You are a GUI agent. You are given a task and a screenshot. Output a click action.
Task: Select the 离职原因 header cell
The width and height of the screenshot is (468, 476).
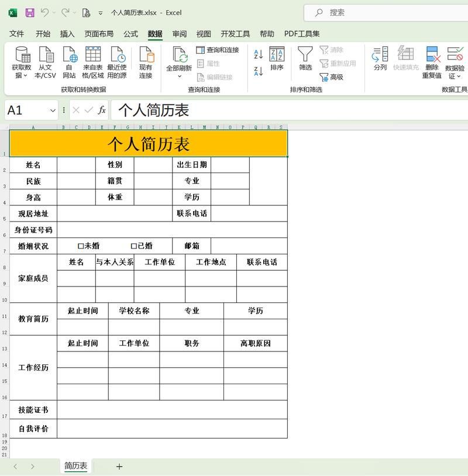tap(256, 343)
